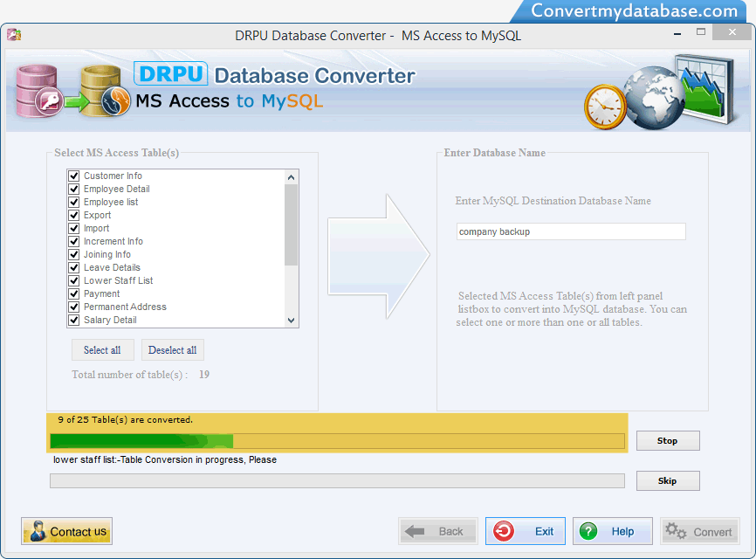Click the left arrow icon on Back
This screenshot has width=756, height=559.
[x=415, y=532]
